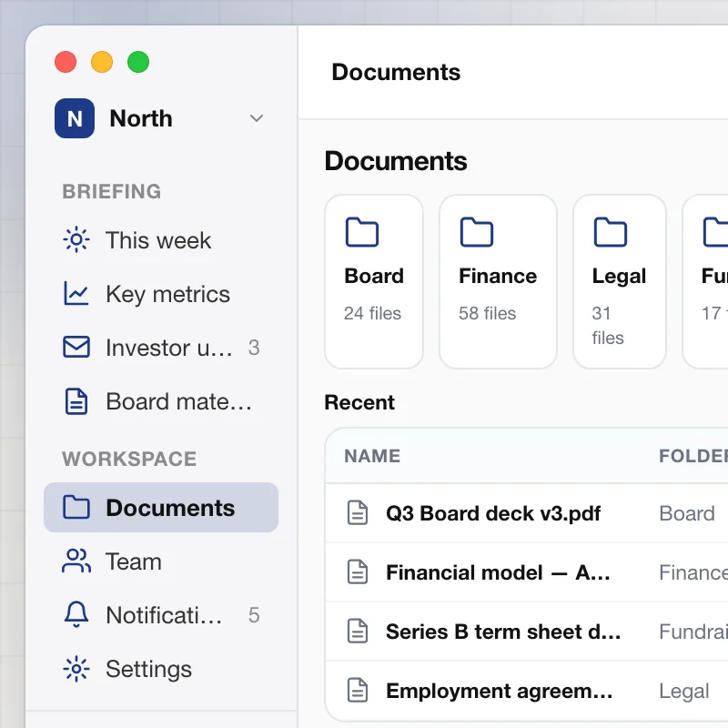The height and width of the screenshot is (728, 728).
Task: Go to Key metrics
Action: coord(161,293)
